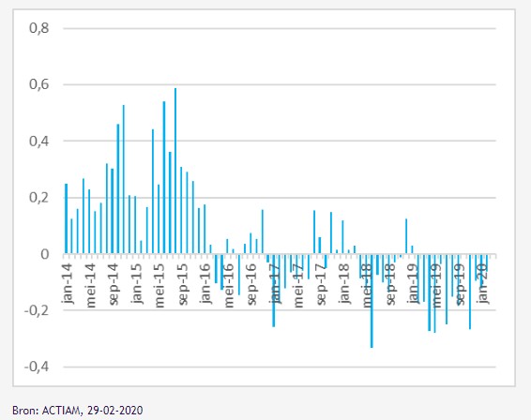This screenshot has height=420, width=531.
Task: Click the x-axis label jan-14
Action: (x=68, y=284)
